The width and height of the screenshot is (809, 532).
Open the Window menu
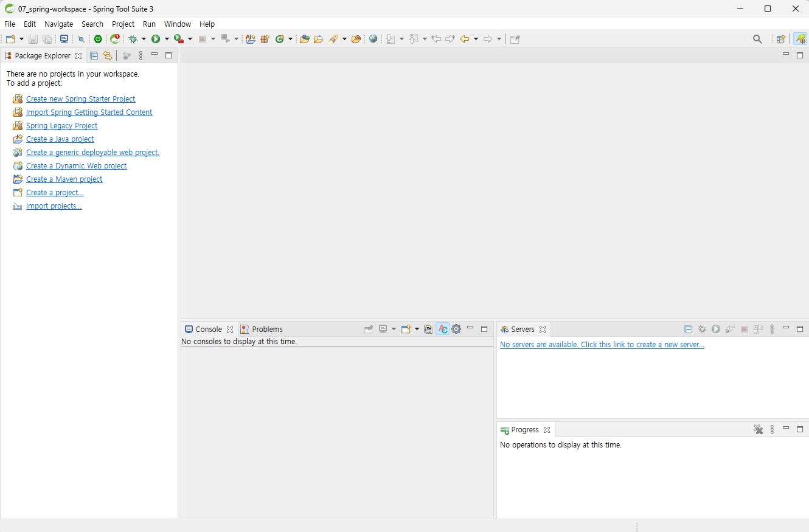click(178, 24)
